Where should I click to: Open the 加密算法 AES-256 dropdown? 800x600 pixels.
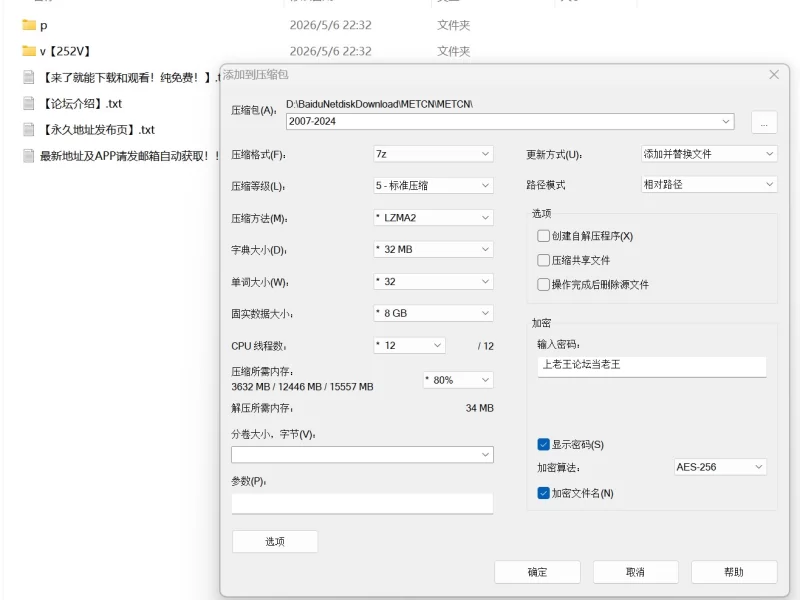(x=720, y=467)
